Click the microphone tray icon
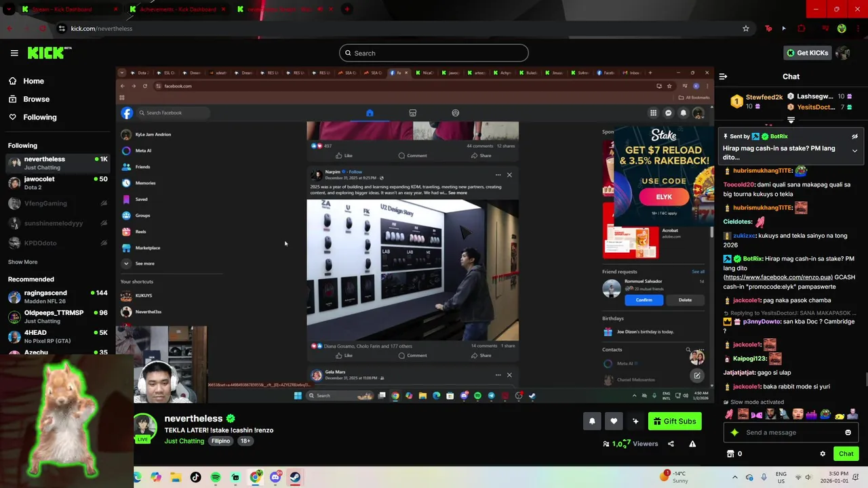Image resolution: width=868 pixels, height=488 pixels. [x=764, y=477]
